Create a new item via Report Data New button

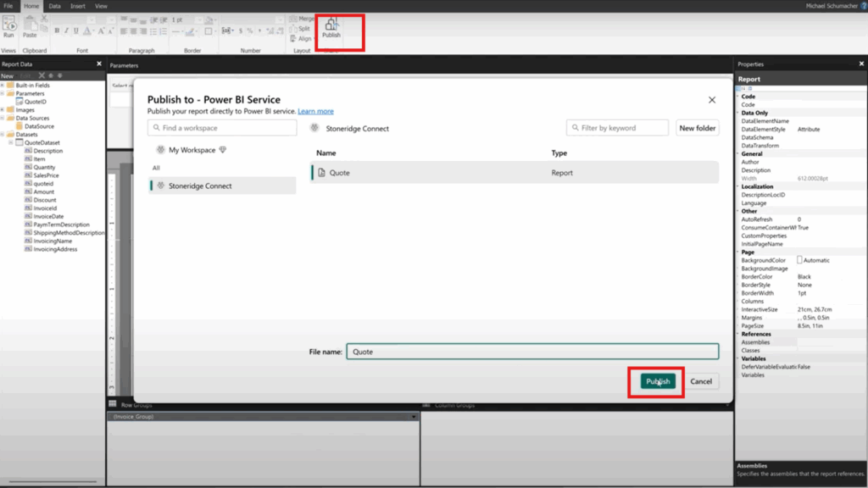click(x=8, y=75)
